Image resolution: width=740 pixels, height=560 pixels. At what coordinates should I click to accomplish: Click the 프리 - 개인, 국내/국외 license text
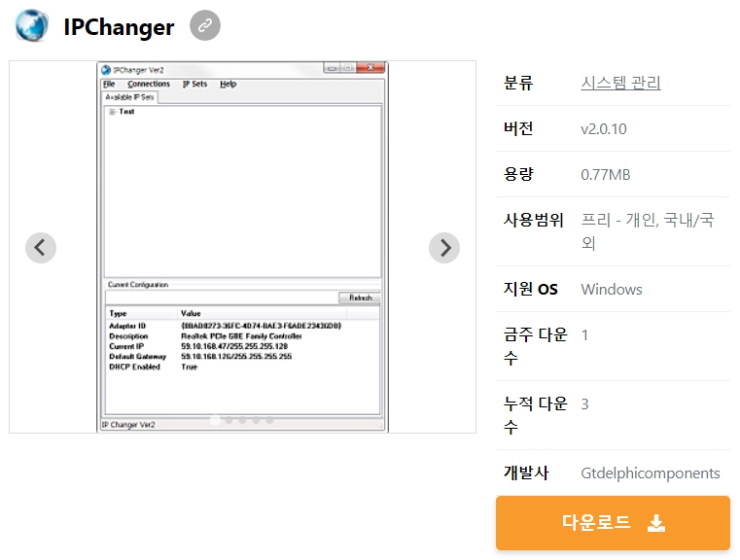[648, 231]
